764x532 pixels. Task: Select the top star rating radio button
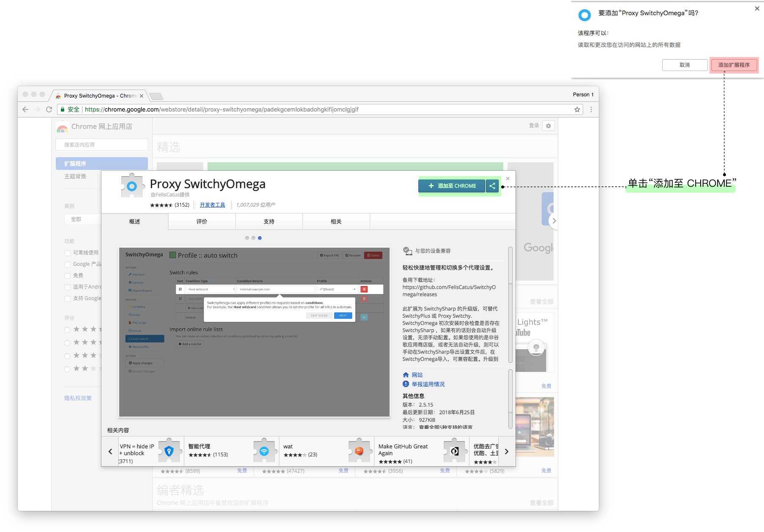click(x=67, y=330)
